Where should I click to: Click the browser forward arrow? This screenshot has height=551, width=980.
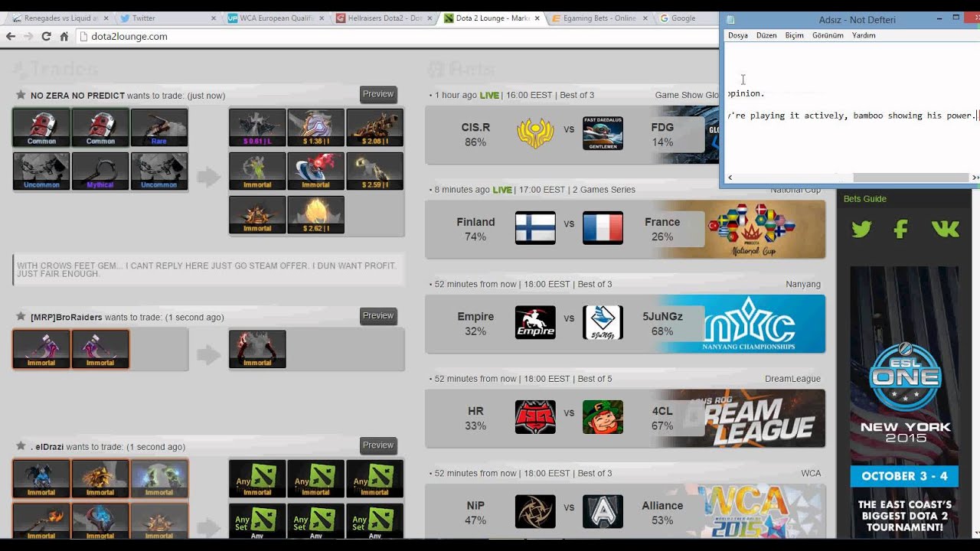[x=28, y=36]
